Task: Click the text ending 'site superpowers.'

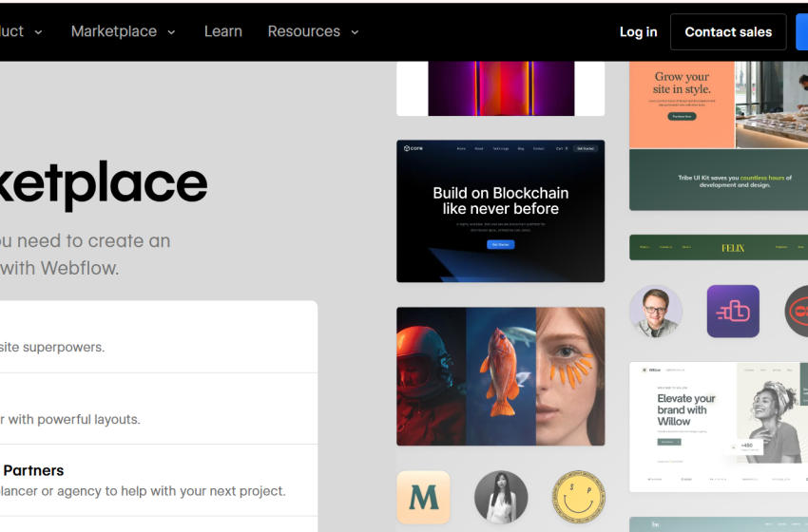Action: [52, 347]
